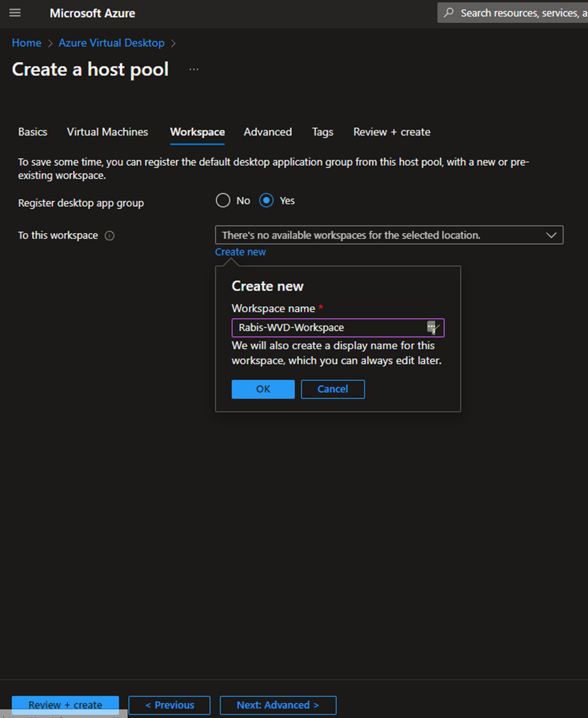Click the Search resources search box
Viewport: 588px width, 718px height.
point(513,13)
